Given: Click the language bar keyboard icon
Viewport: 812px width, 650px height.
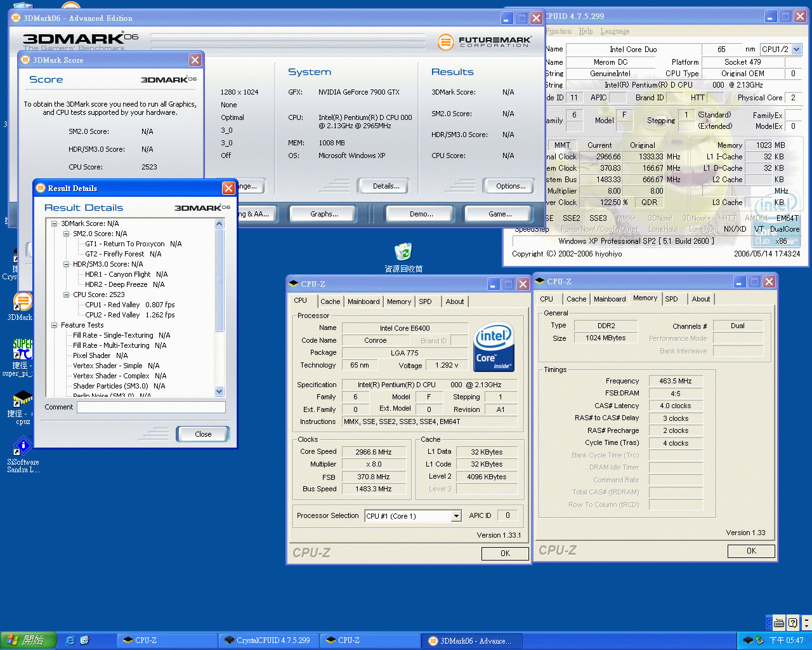Looking at the screenshot, I should pos(779,623).
